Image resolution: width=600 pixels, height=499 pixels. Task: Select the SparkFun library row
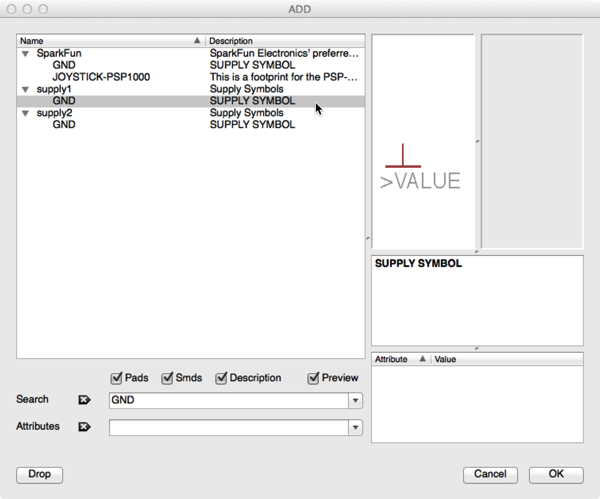coord(191,53)
